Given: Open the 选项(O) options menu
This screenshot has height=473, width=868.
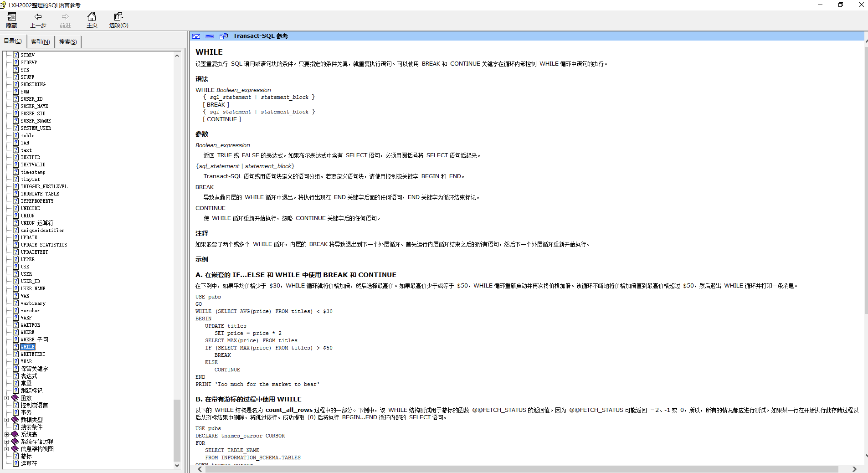Looking at the screenshot, I should coord(118,20).
